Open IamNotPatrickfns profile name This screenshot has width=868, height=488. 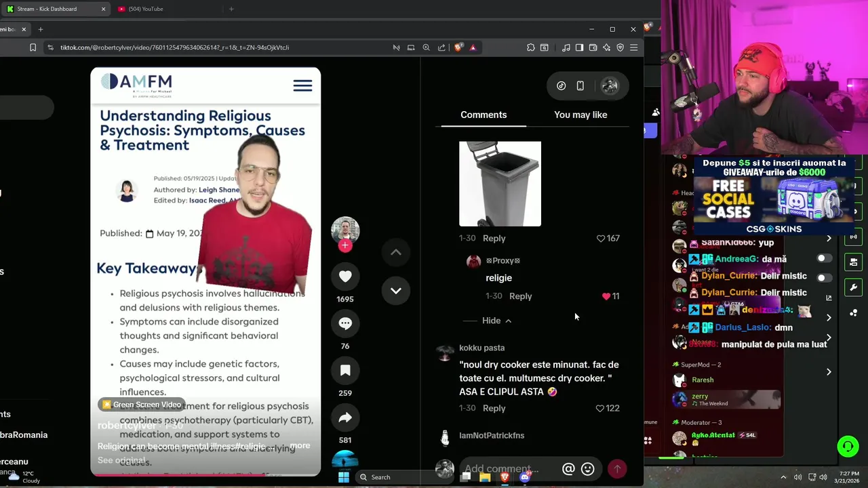[492, 436]
